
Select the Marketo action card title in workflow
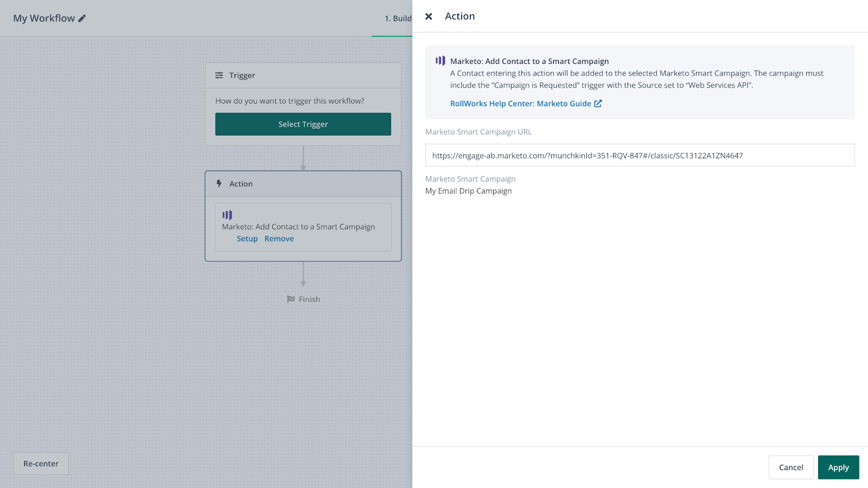(298, 227)
